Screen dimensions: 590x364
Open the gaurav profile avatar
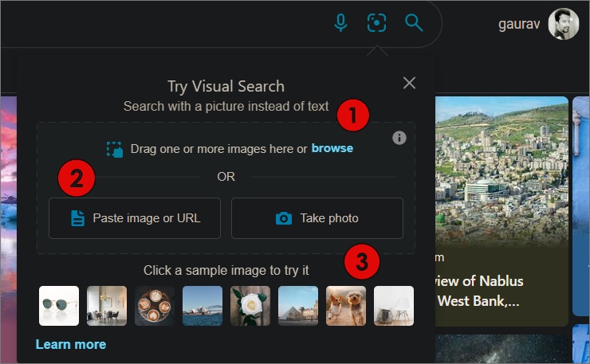(x=564, y=25)
